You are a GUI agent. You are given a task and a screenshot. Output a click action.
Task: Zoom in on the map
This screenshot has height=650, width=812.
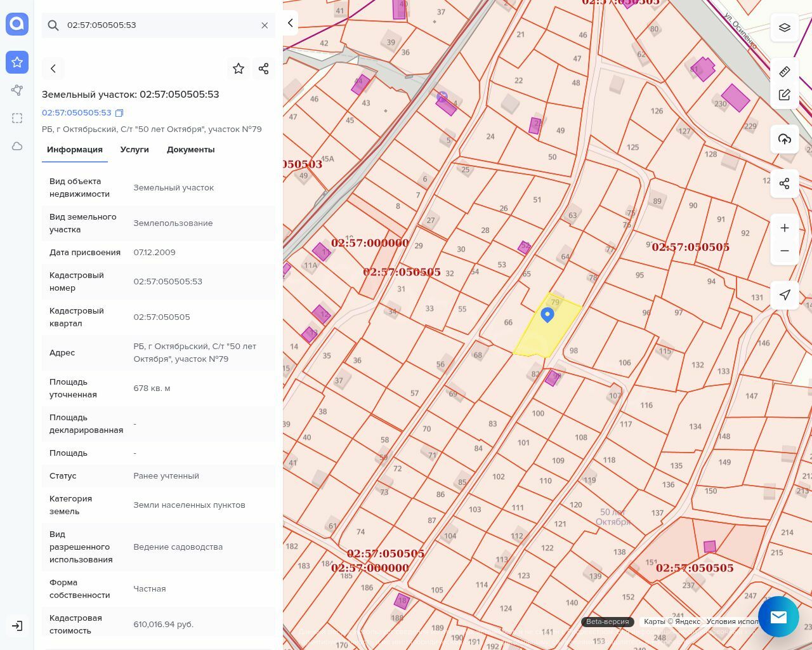pos(785,228)
